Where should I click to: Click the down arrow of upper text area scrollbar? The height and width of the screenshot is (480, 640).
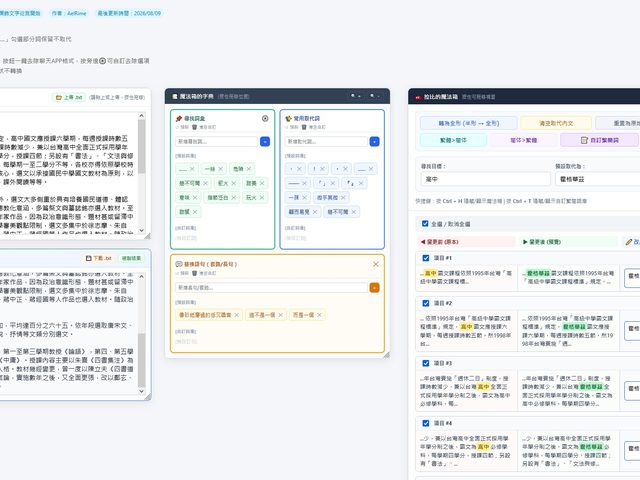pyautogui.click(x=142, y=231)
